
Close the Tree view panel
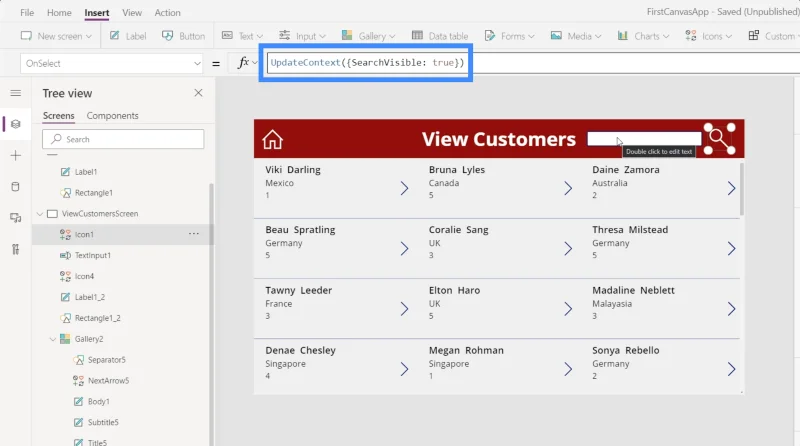point(198,93)
